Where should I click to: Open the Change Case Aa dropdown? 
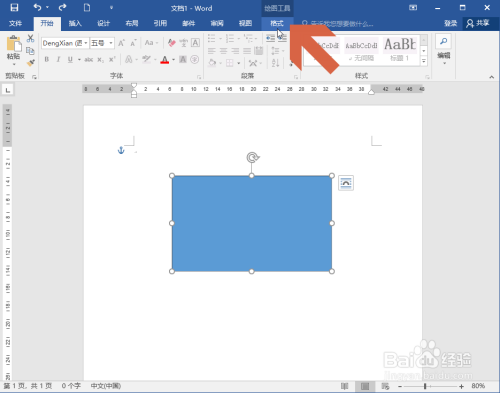(151, 43)
